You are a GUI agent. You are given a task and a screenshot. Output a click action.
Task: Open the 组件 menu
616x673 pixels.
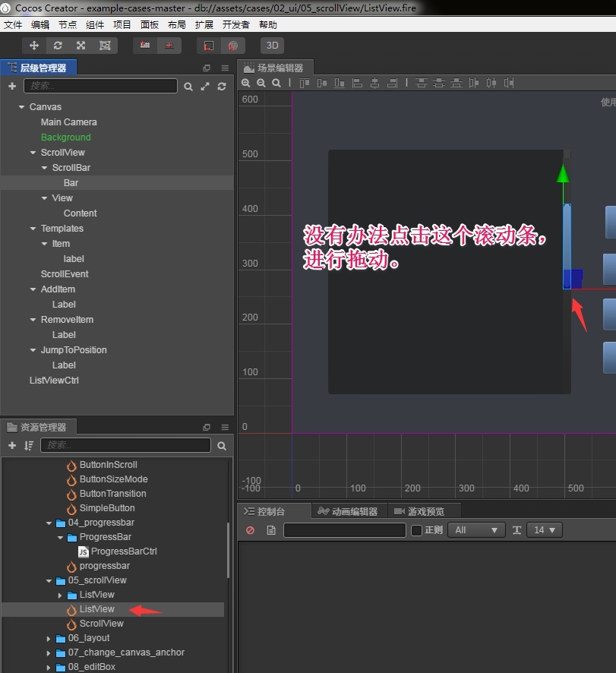tap(95, 25)
